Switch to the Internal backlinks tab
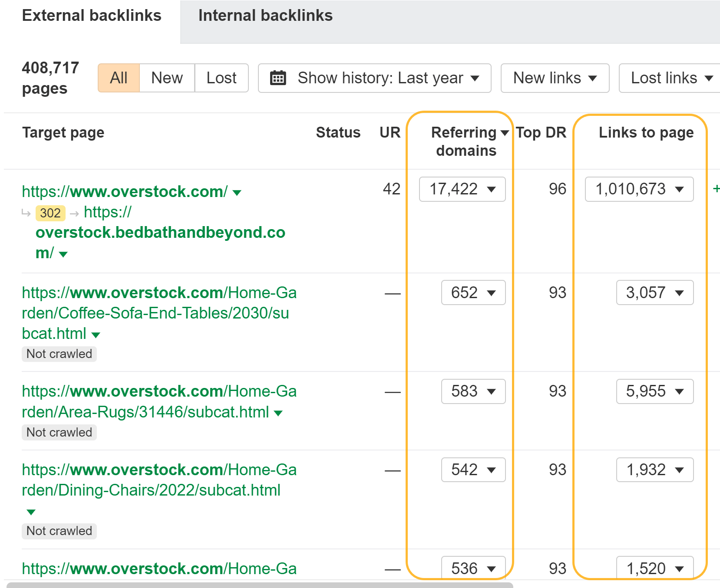Viewport: 720px width, 588px height. (265, 15)
